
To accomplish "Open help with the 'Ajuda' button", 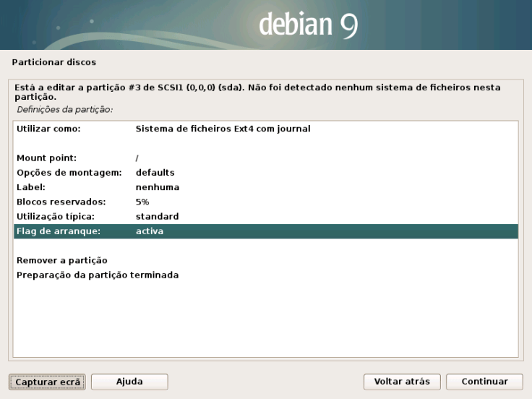I will (x=129, y=381).
